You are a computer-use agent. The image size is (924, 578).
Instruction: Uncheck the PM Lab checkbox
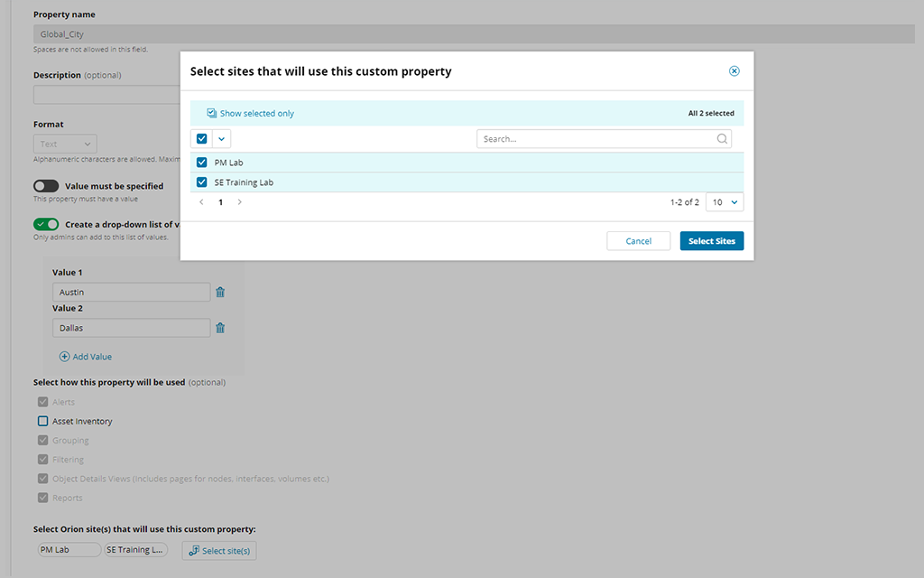(x=200, y=163)
